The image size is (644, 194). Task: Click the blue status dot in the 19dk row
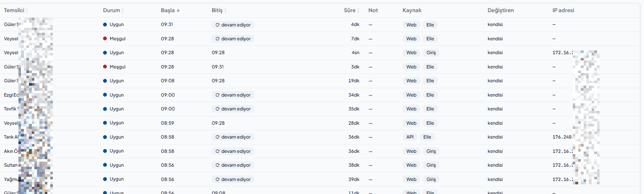105,81
